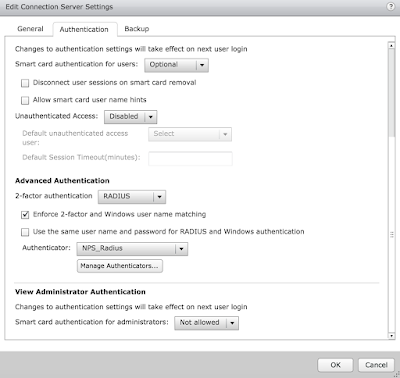
Task: Click the Advanced Authentication heading
Action: [x=62, y=181]
